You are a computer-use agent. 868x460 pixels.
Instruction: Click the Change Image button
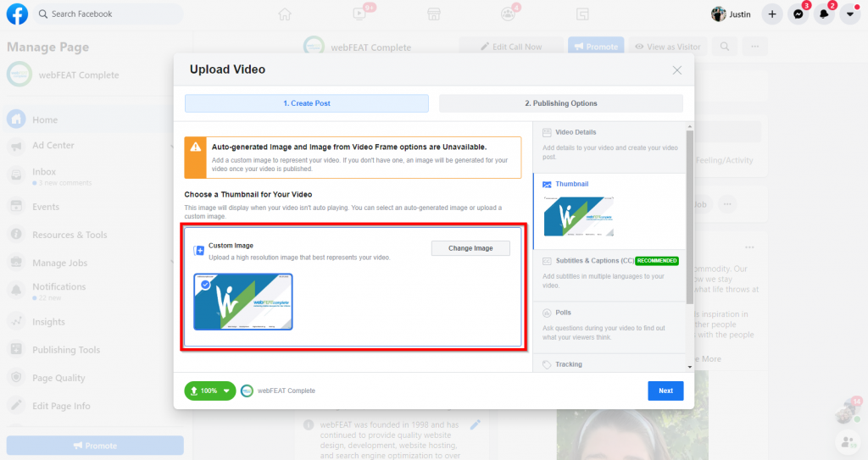470,248
